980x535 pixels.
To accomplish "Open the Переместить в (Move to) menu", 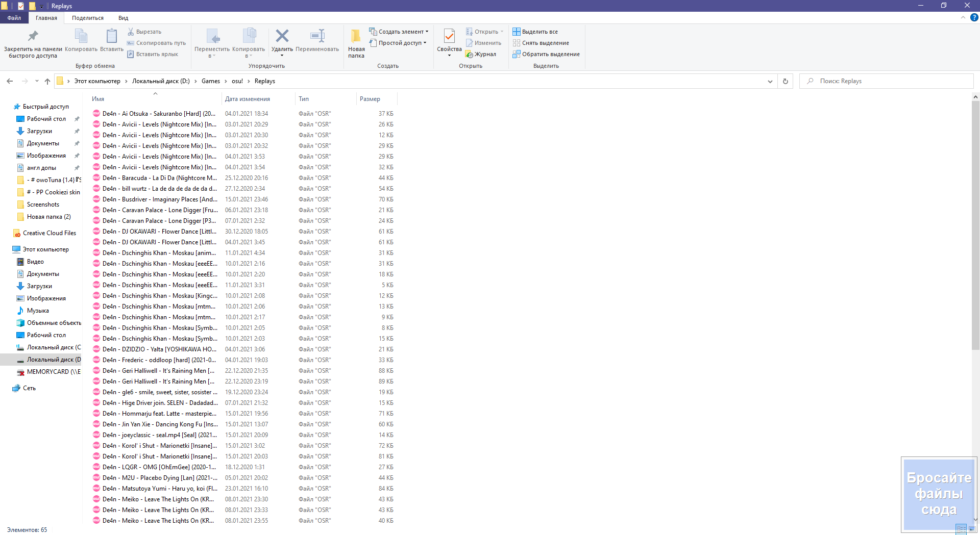I will click(212, 43).
